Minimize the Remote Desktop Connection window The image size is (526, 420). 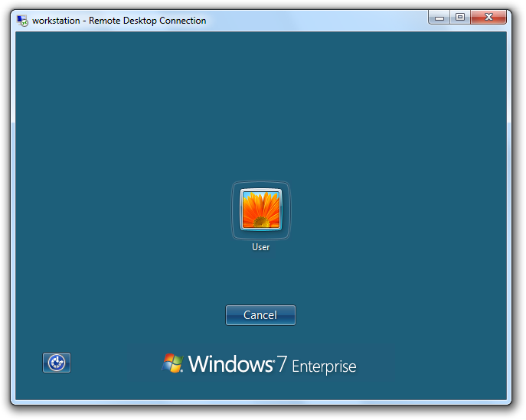439,17
